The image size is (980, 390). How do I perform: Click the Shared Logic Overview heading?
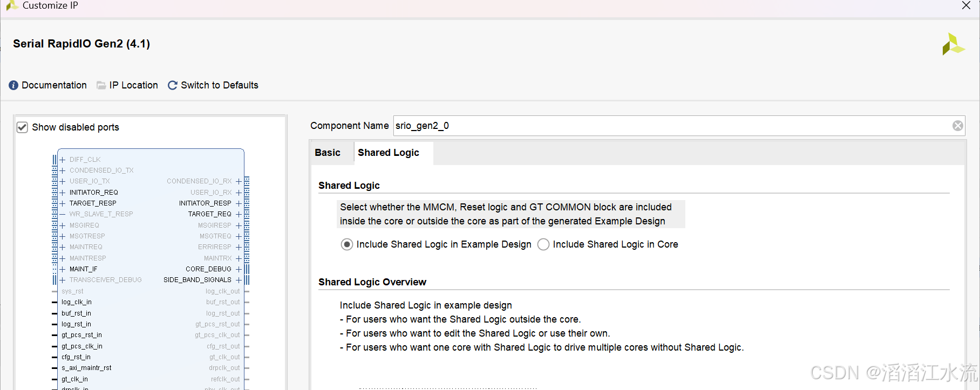coord(372,282)
